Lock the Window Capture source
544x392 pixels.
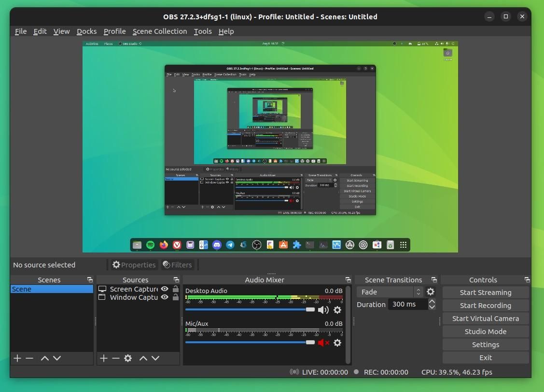point(176,297)
